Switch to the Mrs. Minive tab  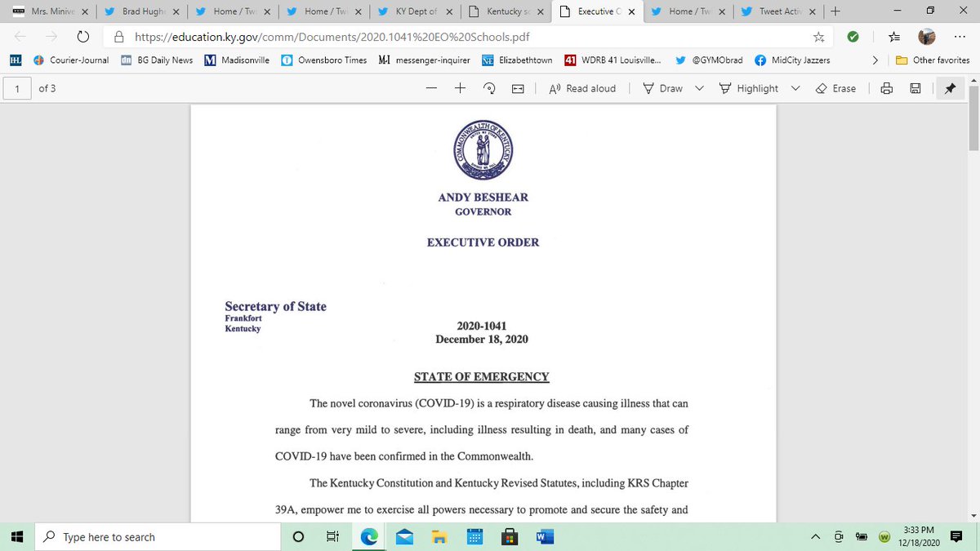pyautogui.click(x=50, y=11)
